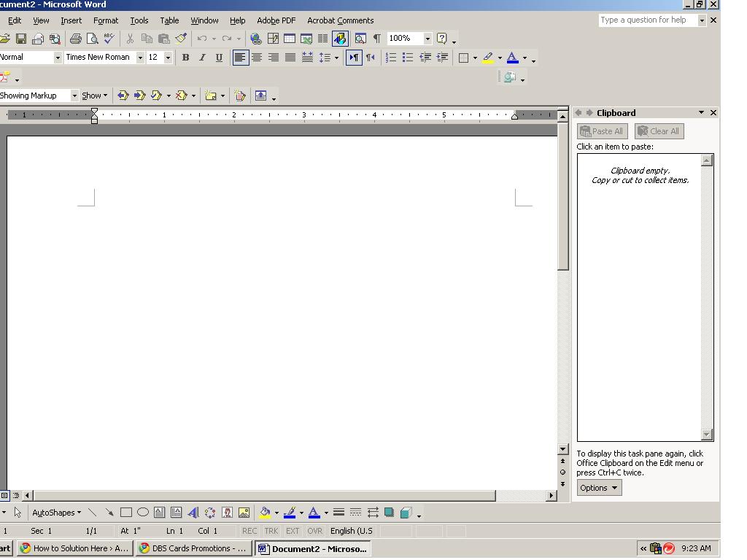Click the Columns icon
747x560 pixels.
[323, 39]
